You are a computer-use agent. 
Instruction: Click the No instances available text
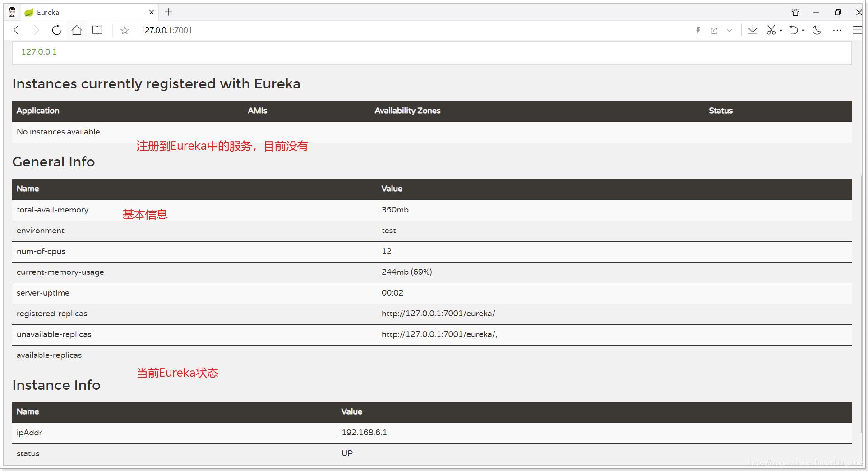(x=58, y=132)
